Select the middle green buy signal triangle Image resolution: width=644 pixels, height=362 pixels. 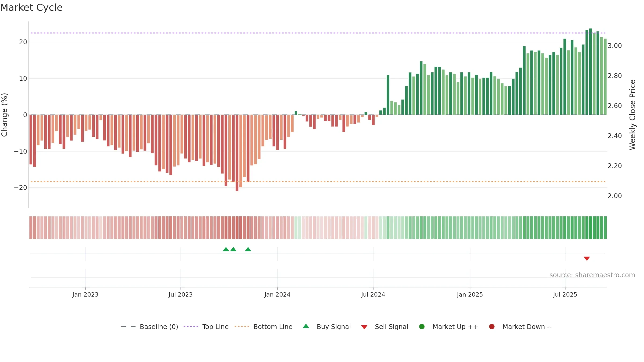click(233, 249)
